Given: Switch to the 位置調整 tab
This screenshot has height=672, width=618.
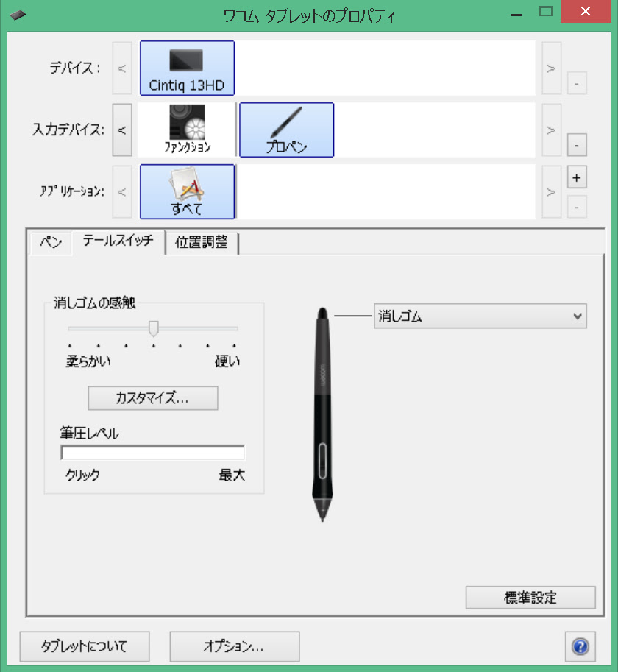Looking at the screenshot, I should [202, 243].
